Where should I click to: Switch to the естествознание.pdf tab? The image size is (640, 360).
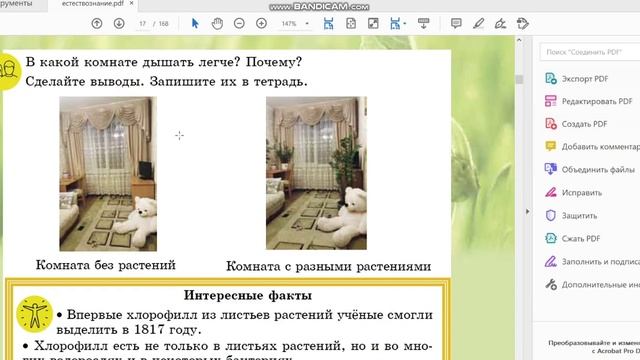tap(93, 3)
